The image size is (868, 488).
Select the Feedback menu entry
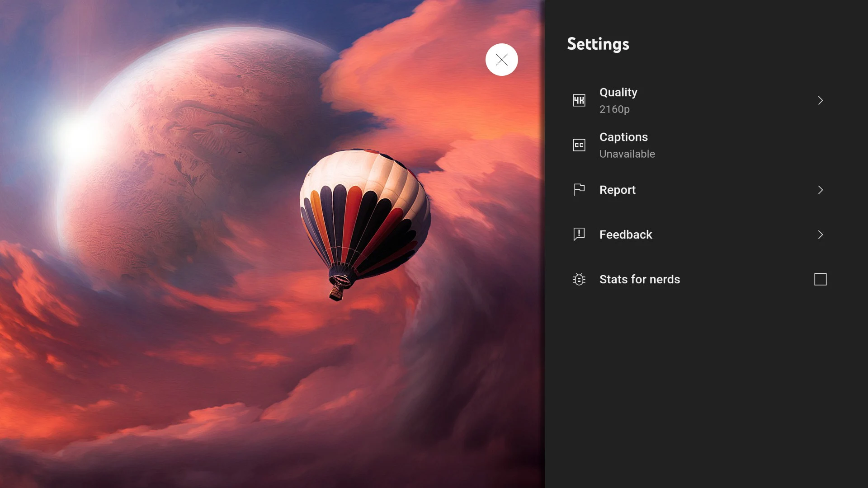pos(626,235)
